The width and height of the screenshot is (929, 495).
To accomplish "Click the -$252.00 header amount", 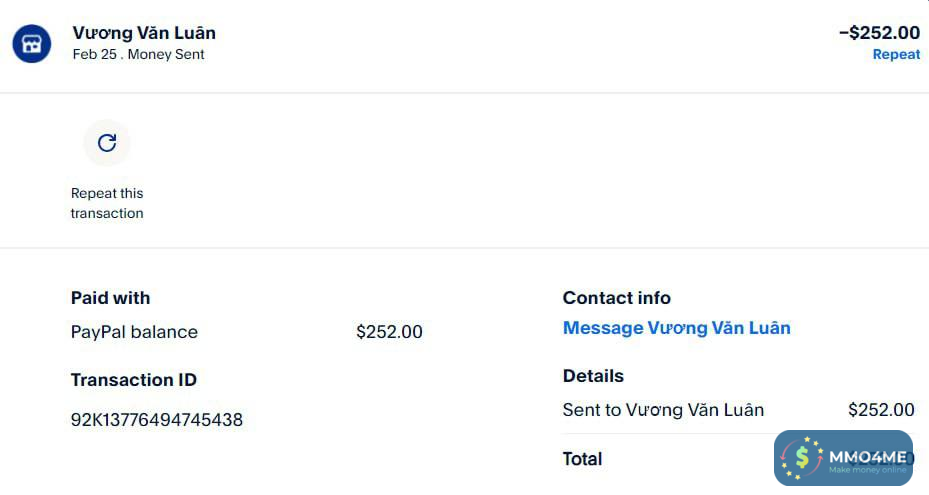I will [x=879, y=33].
